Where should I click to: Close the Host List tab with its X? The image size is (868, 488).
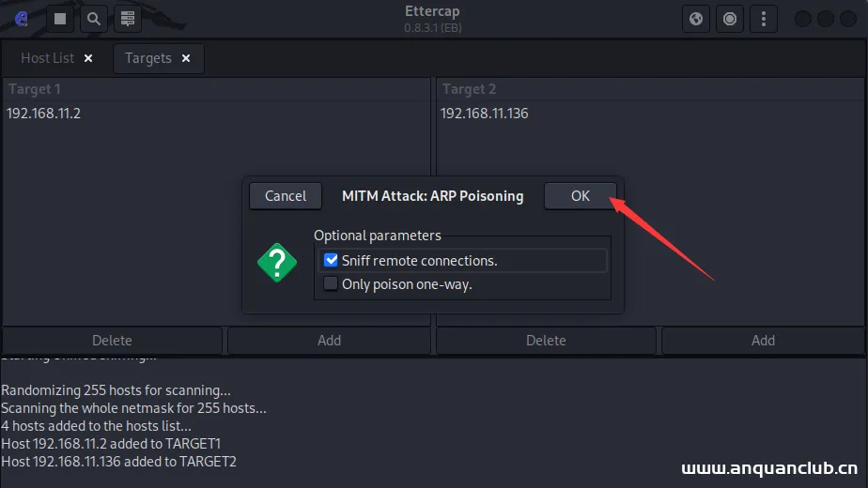click(88, 58)
